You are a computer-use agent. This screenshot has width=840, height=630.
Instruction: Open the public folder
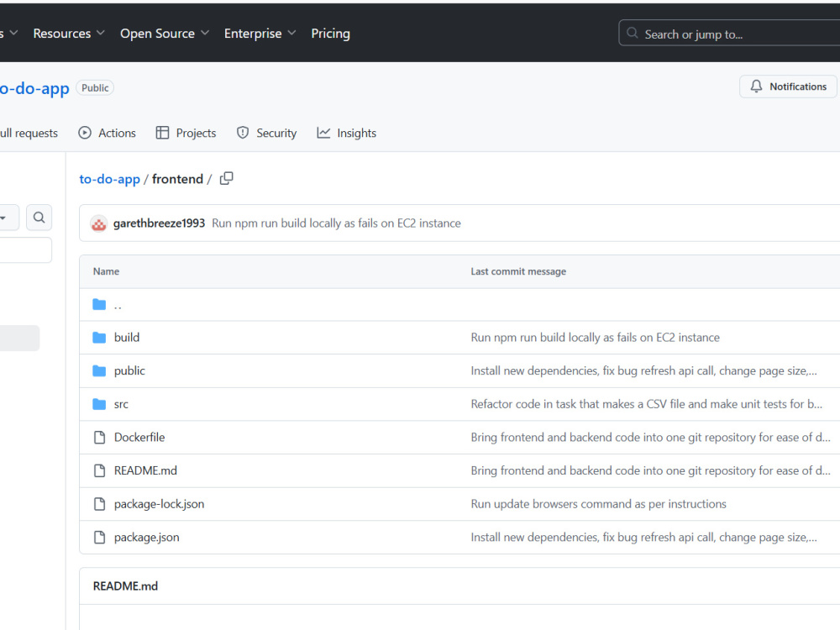[129, 370]
